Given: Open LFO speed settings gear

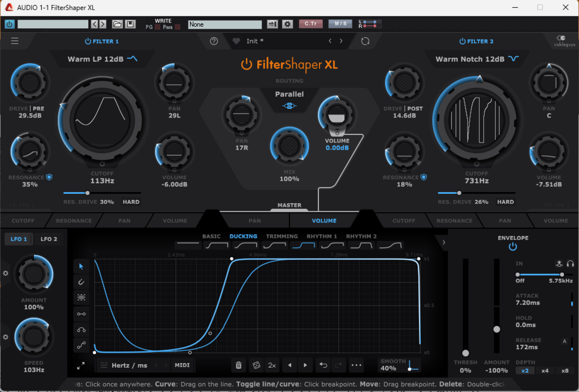Looking at the screenshot, I should [x=6, y=337].
